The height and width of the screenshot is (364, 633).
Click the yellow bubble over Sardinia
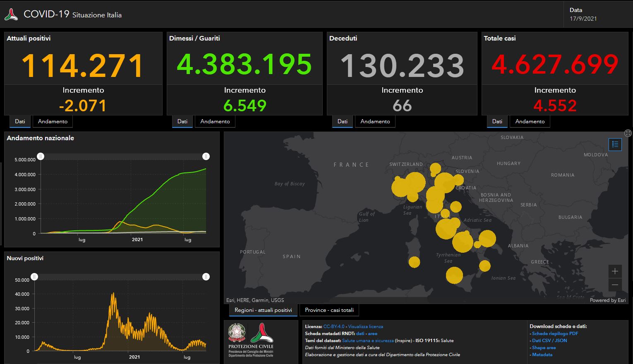tap(414, 262)
